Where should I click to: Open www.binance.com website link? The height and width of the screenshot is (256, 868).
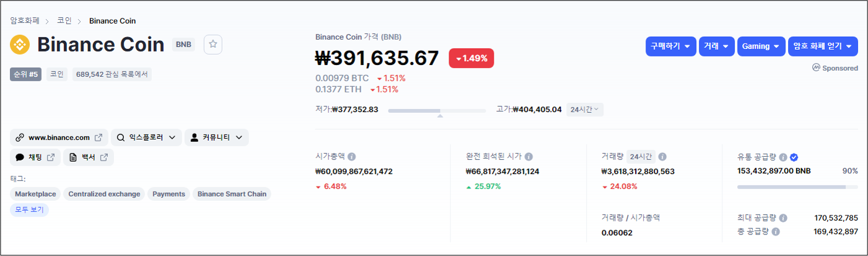pyautogui.click(x=59, y=138)
